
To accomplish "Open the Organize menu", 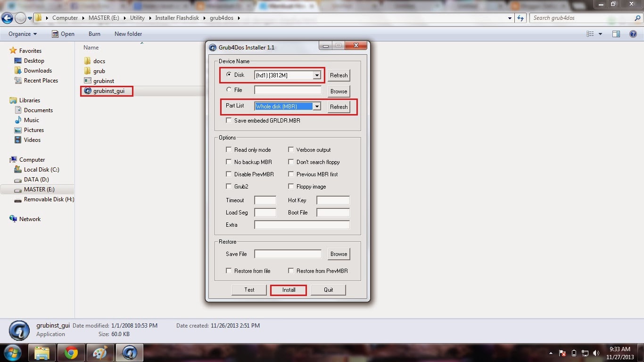I will click(23, 34).
